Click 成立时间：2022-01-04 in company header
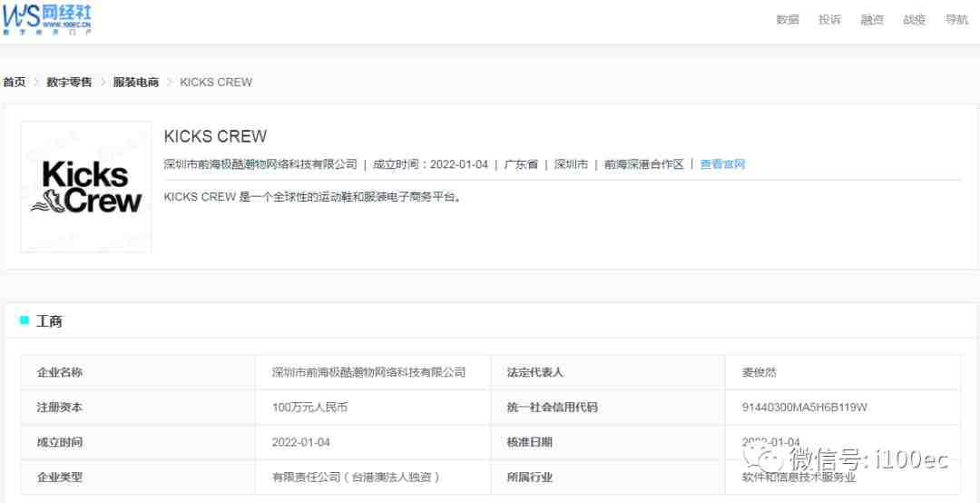Screen dimensions: 980x503 click(x=431, y=164)
